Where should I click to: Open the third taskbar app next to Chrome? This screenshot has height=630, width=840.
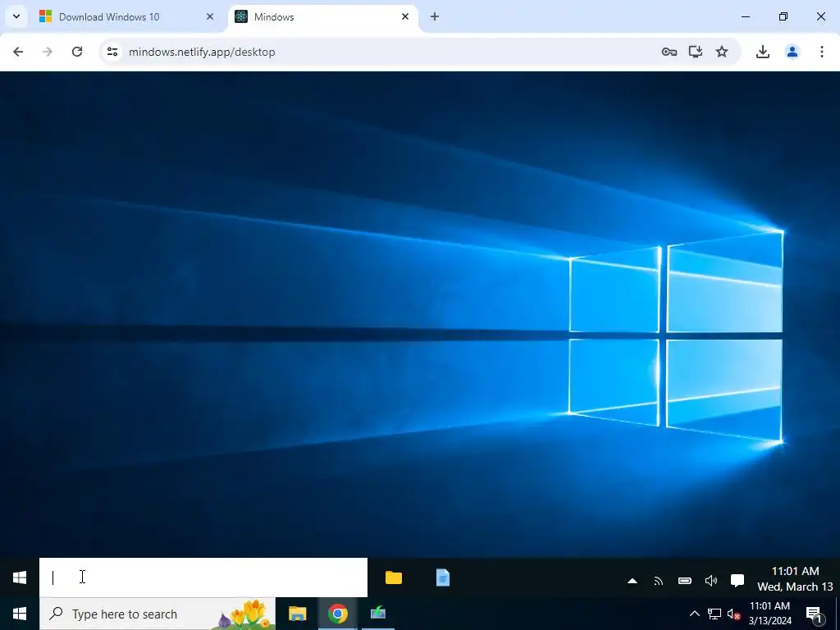pos(377,614)
